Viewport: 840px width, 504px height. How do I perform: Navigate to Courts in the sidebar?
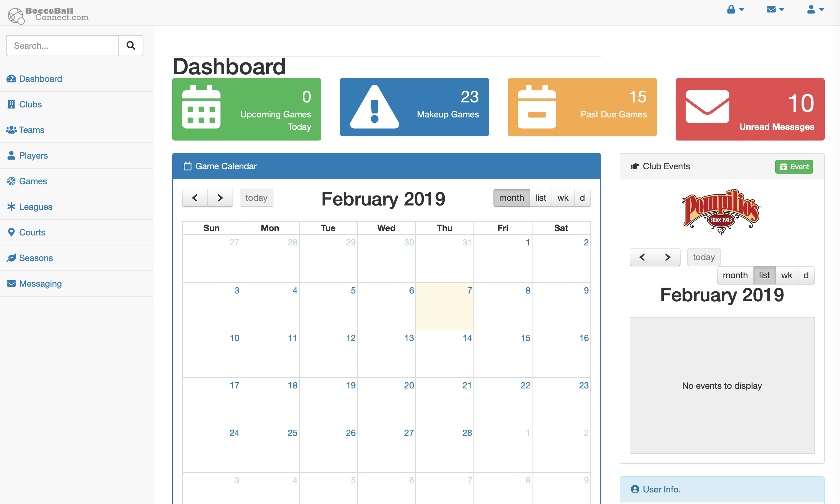tap(32, 232)
